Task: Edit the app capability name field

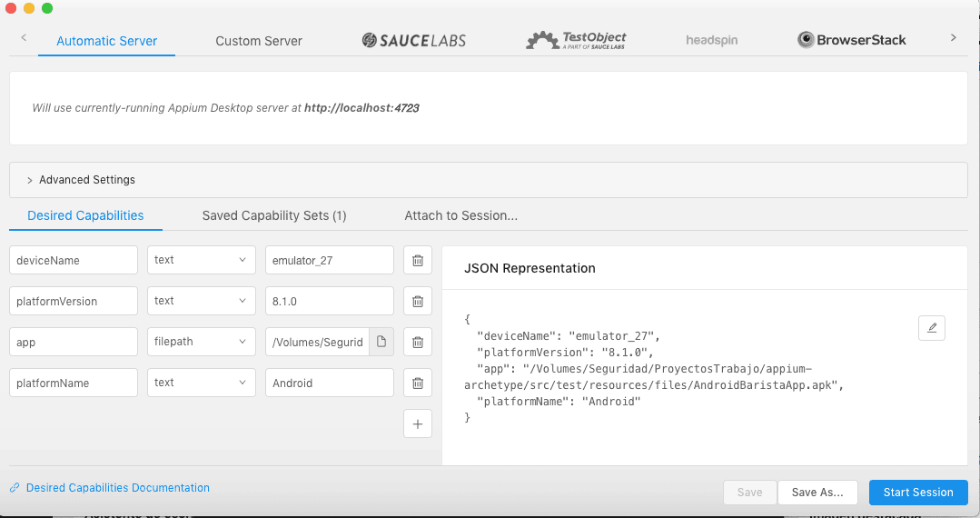Action: pos(74,343)
